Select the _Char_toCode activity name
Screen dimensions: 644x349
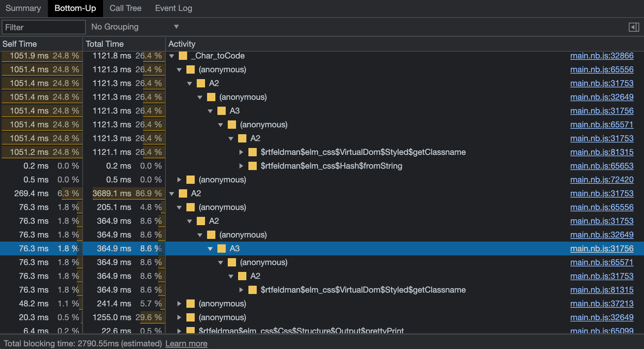click(x=218, y=56)
